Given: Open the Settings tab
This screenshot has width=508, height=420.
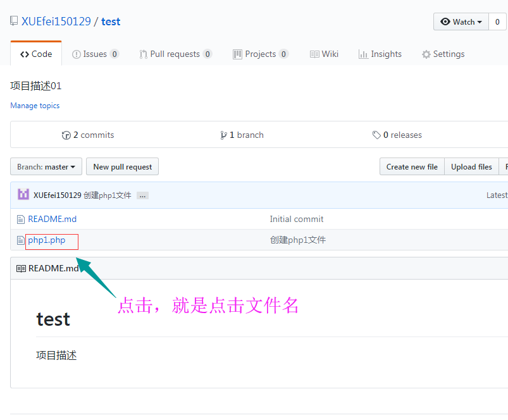Looking at the screenshot, I should [443, 54].
